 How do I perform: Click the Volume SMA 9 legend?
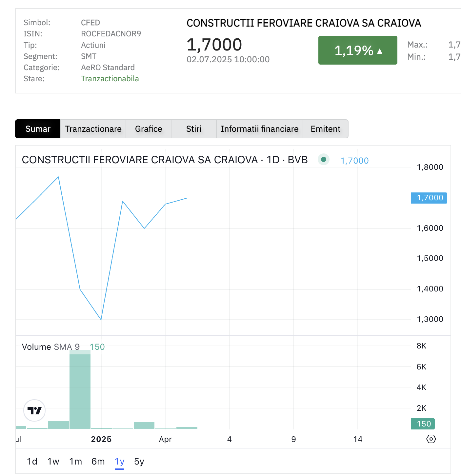(x=51, y=347)
